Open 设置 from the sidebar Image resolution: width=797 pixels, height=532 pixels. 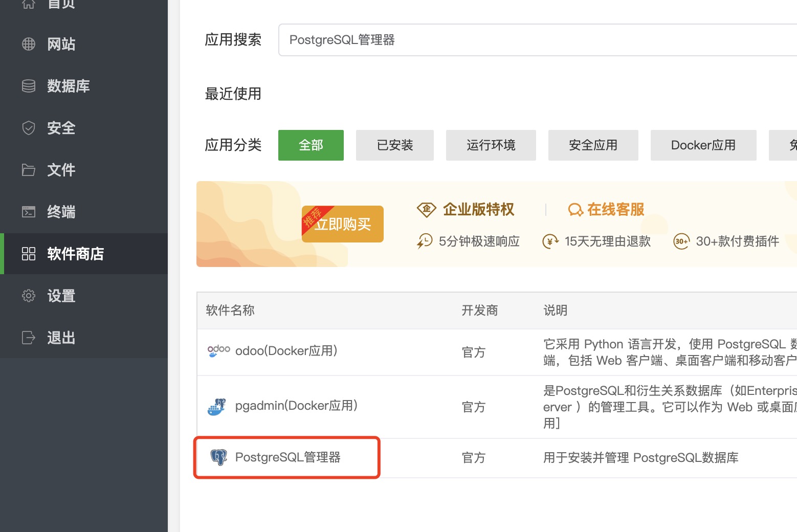pos(84,296)
